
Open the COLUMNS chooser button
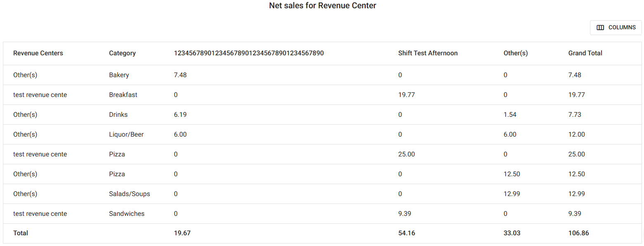click(616, 28)
